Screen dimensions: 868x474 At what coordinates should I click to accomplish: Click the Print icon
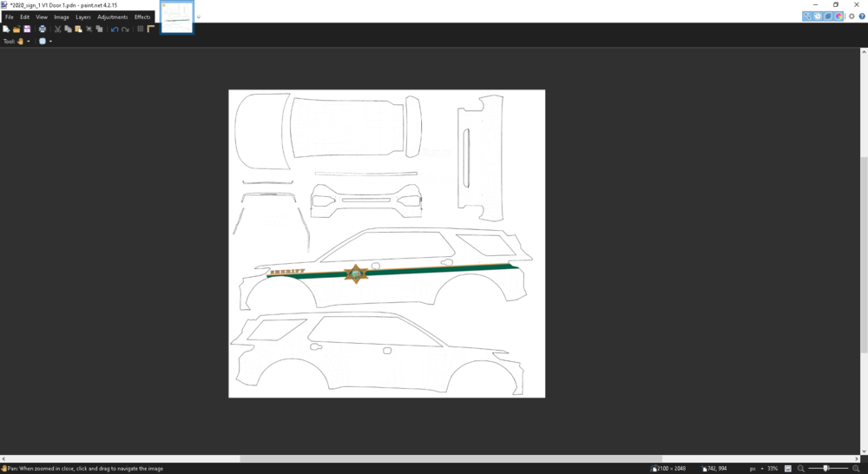(x=42, y=29)
